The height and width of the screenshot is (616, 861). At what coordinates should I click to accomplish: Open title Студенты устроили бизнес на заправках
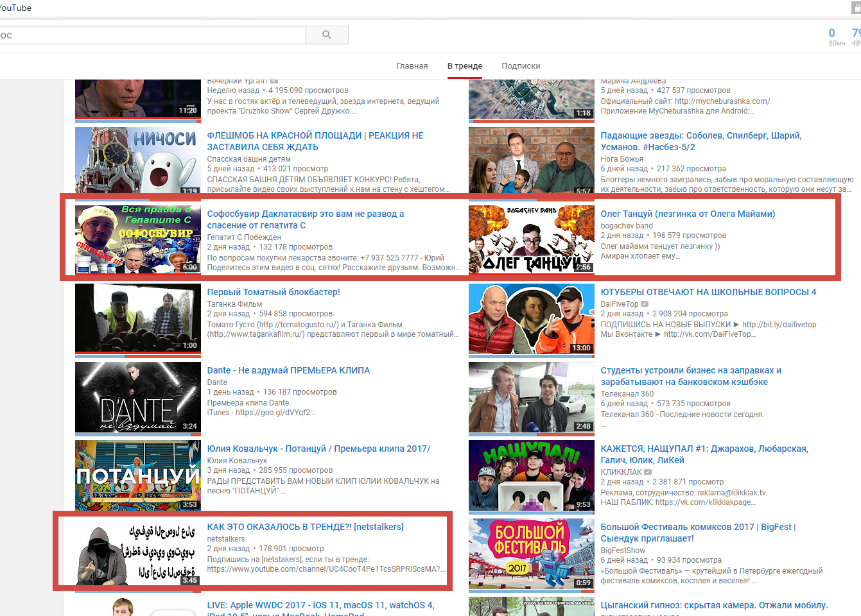point(691,376)
